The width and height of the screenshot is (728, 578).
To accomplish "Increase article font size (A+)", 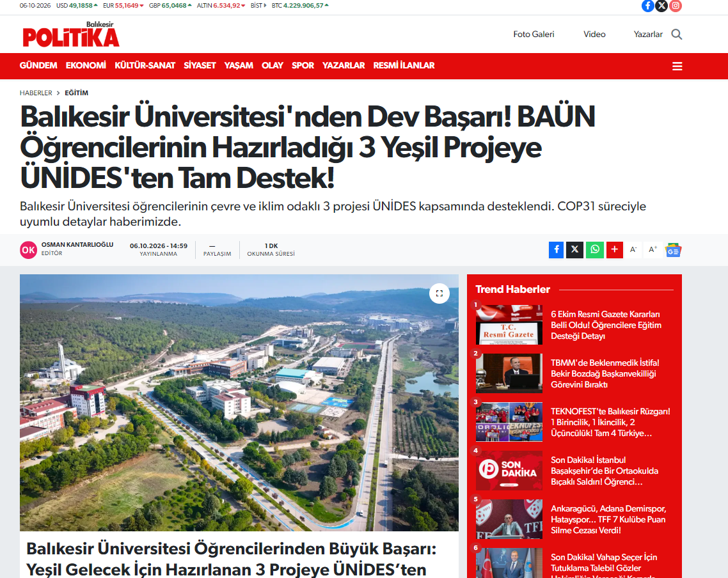I will coord(653,249).
